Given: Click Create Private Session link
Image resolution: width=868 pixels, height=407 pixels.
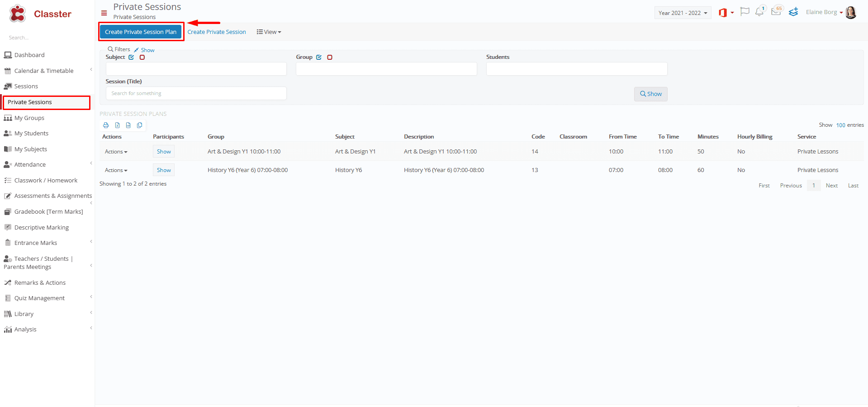Looking at the screenshot, I should [217, 32].
